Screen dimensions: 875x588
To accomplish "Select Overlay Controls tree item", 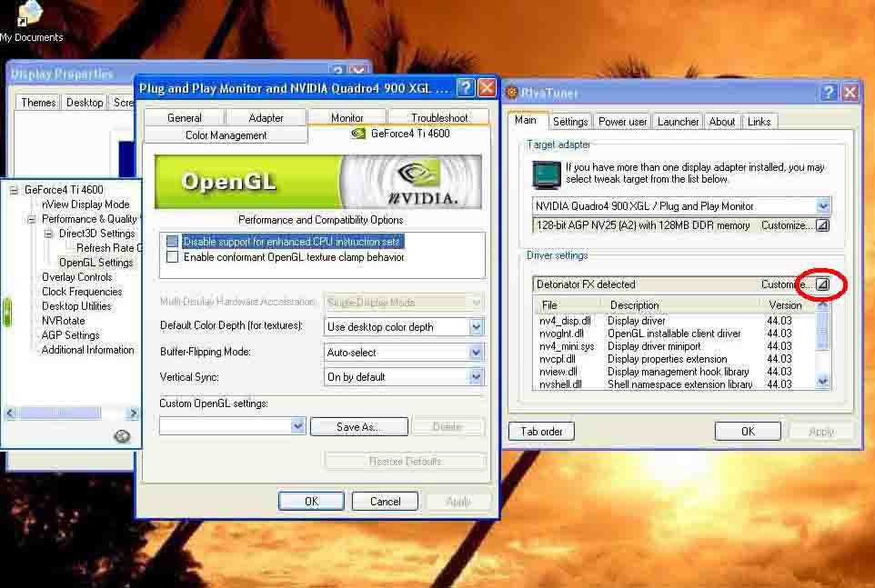I will (x=77, y=277).
